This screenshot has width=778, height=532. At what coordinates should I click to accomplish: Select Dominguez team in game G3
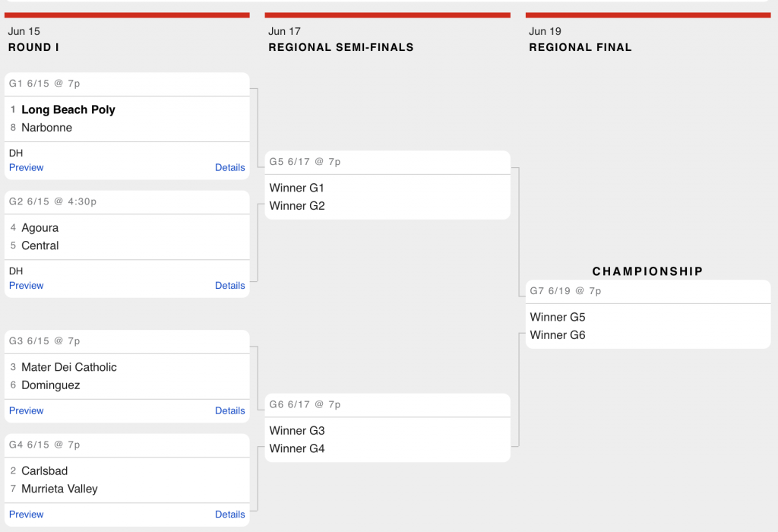(x=51, y=385)
